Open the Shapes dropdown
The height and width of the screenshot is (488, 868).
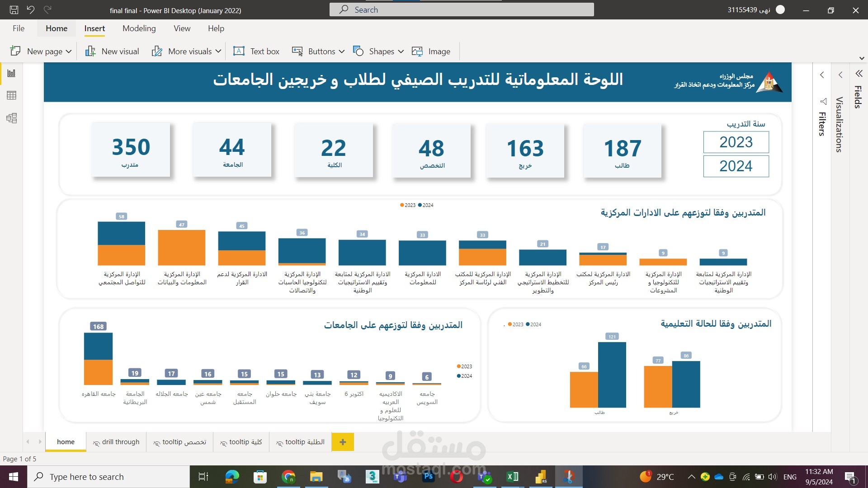(x=401, y=52)
